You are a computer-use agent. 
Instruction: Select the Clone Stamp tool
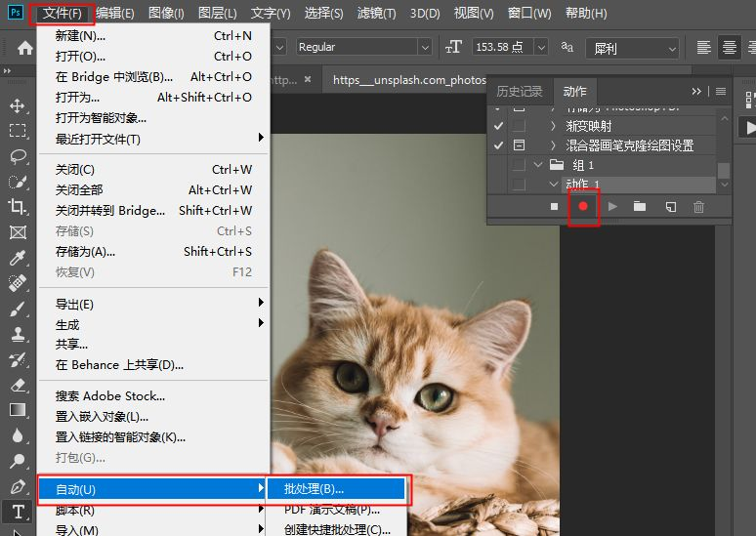pyautogui.click(x=18, y=334)
